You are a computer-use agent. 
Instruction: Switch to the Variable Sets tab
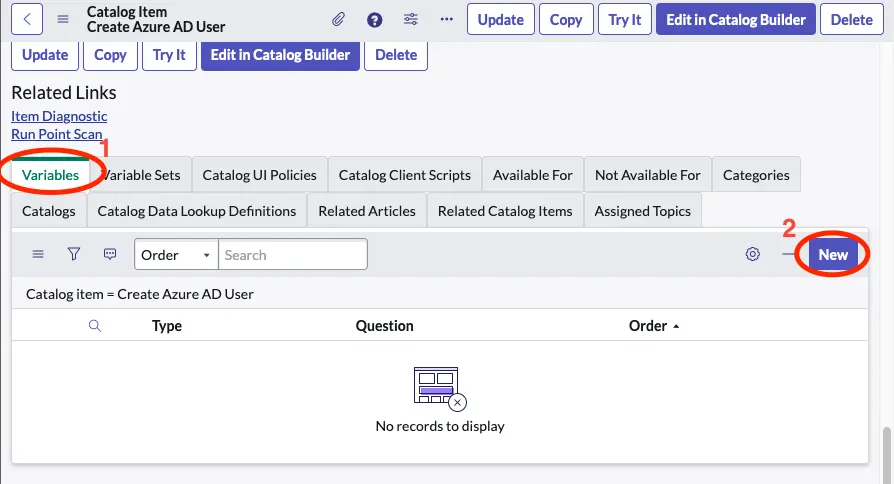pos(141,175)
